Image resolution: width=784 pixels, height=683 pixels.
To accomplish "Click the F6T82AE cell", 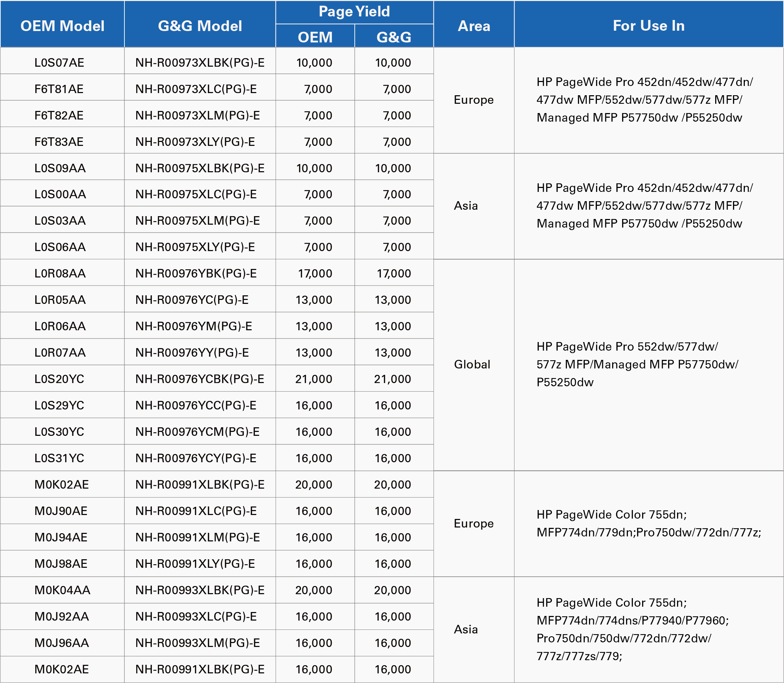I will [62, 113].
